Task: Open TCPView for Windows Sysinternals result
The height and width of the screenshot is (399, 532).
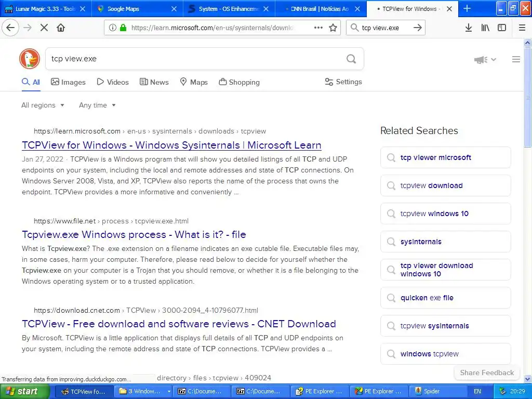Action: (171, 145)
